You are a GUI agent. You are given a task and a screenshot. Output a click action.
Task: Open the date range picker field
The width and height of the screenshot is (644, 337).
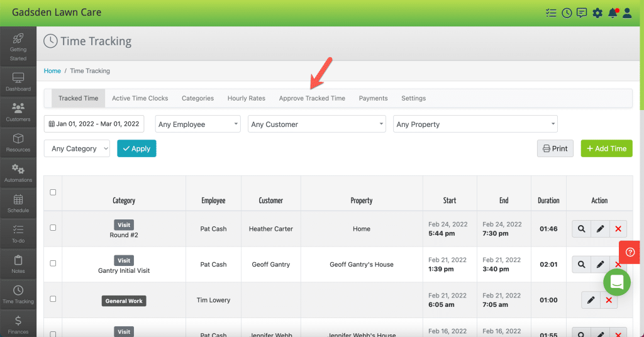click(x=94, y=124)
